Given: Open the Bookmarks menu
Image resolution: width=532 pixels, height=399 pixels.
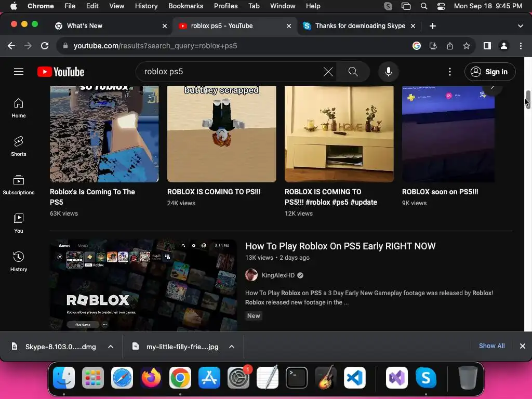Looking at the screenshot, I should 185,6.
